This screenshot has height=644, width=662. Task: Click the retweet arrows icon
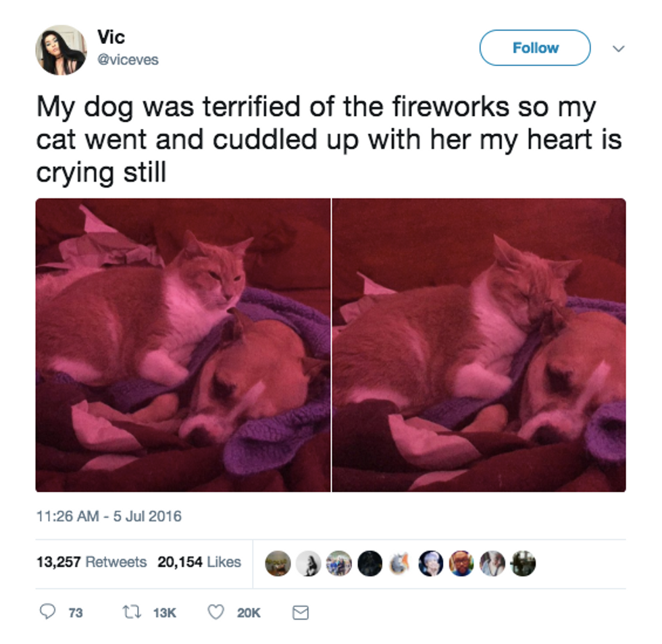pyautogui.click(x=132, y=612)
